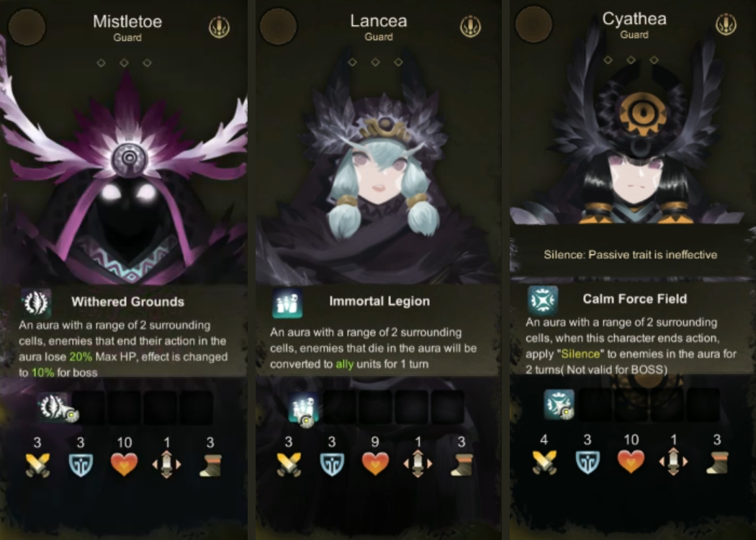Tap Cyathea's heart health icon

pyautogui.click(x=631, y=462)
